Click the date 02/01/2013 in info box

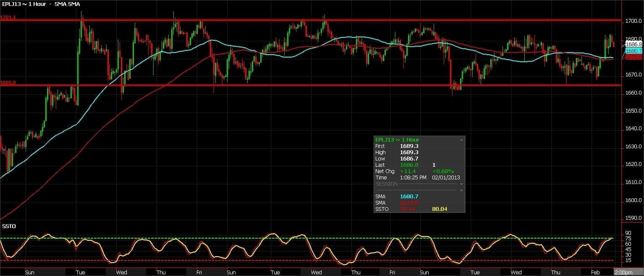(446, 178)
